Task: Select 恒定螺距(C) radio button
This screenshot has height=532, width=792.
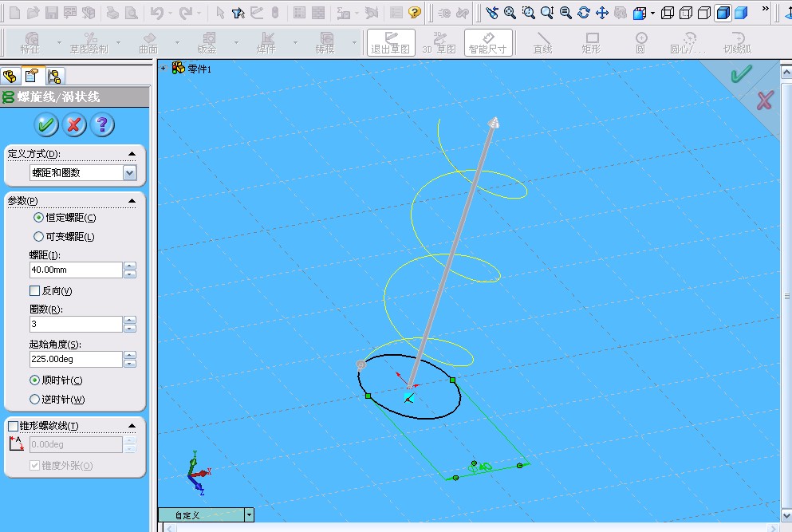Action: [x=38, y=218]
